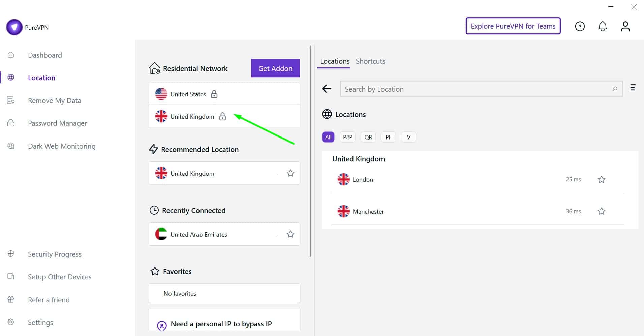The image size is (644, 336).
Task: Switch to the Shortcuts tab
Action: (370, 61)
